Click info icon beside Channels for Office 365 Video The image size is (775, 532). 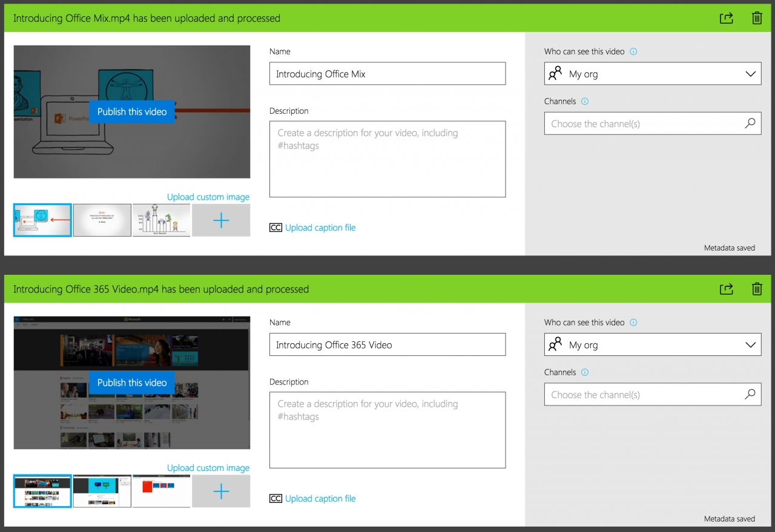click(585, 373)
